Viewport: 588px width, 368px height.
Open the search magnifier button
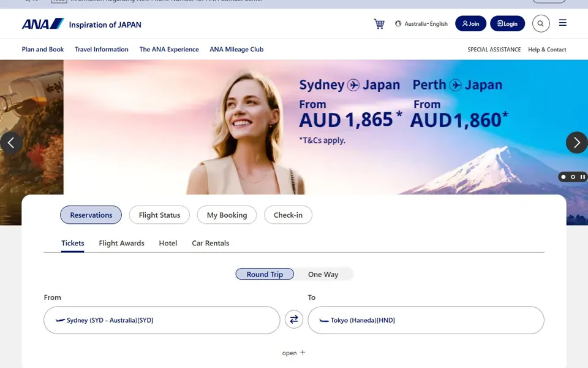[x=541, y=23]
